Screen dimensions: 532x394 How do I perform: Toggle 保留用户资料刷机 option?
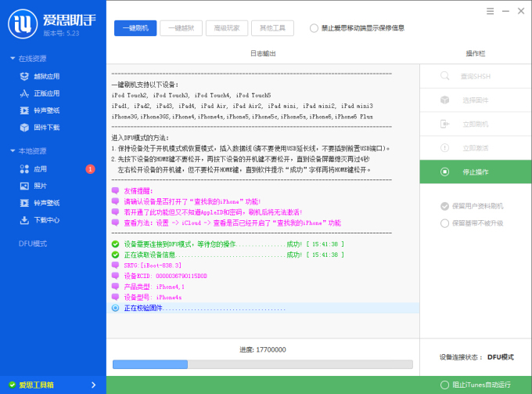coord(445,206)
